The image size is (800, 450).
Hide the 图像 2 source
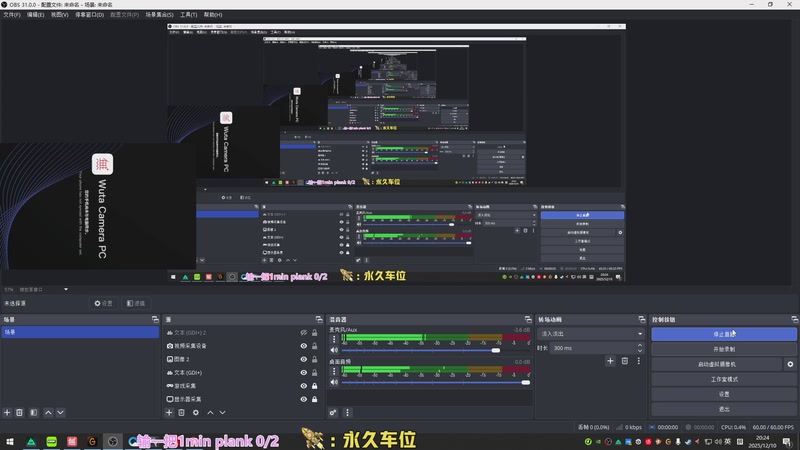click(304, 359)
